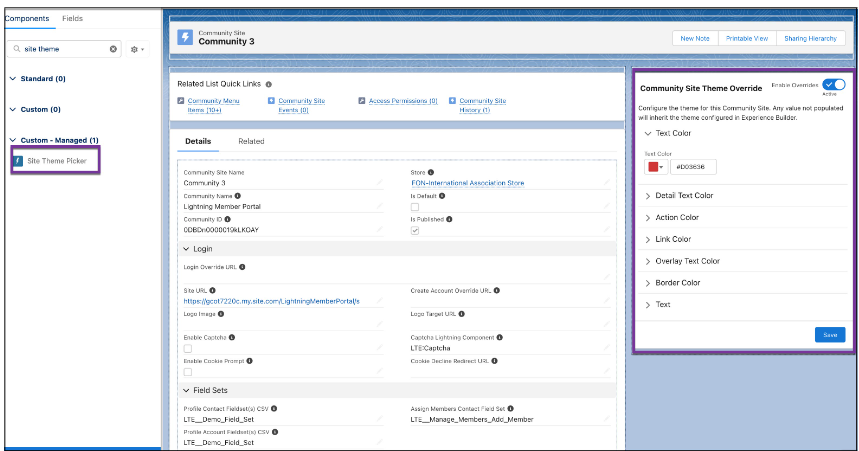The width and height of the screenshot is (859, 451).
Task: Open the Community Menu Items link
Action: (x=214, y=105)
